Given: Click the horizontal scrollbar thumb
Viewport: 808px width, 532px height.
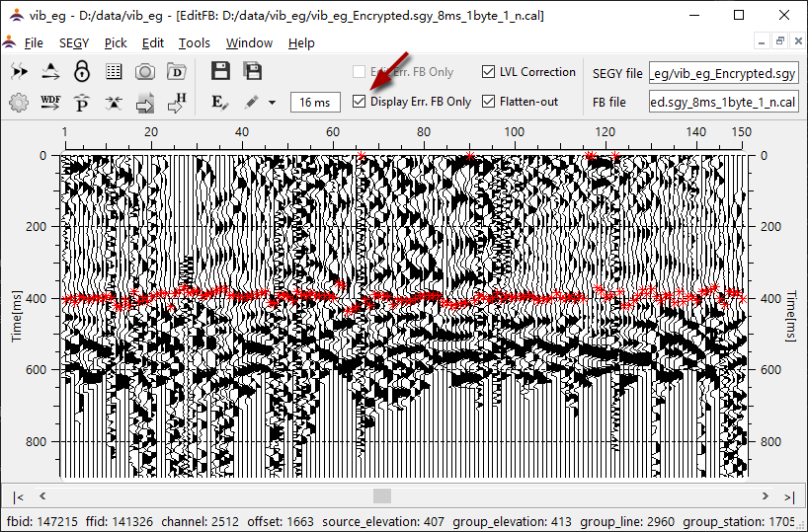Looking at the screenshot, I should pyautogui.click(x=382, y=495).
